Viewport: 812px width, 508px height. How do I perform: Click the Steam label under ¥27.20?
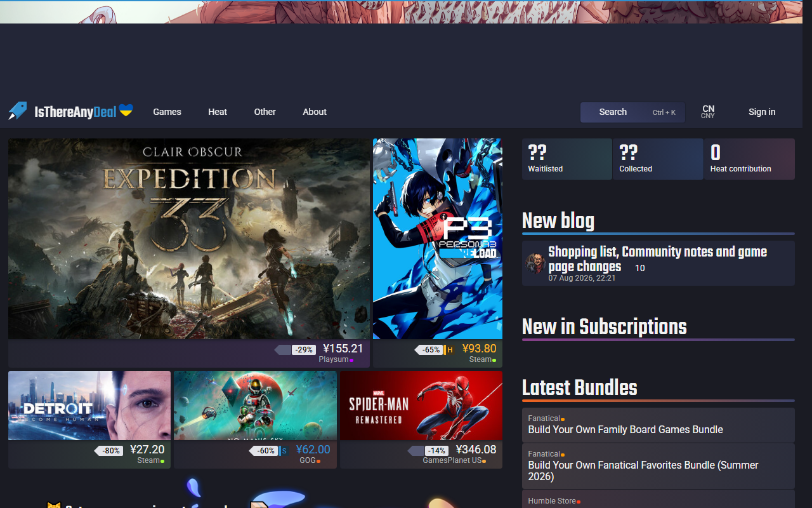(148, 460)
